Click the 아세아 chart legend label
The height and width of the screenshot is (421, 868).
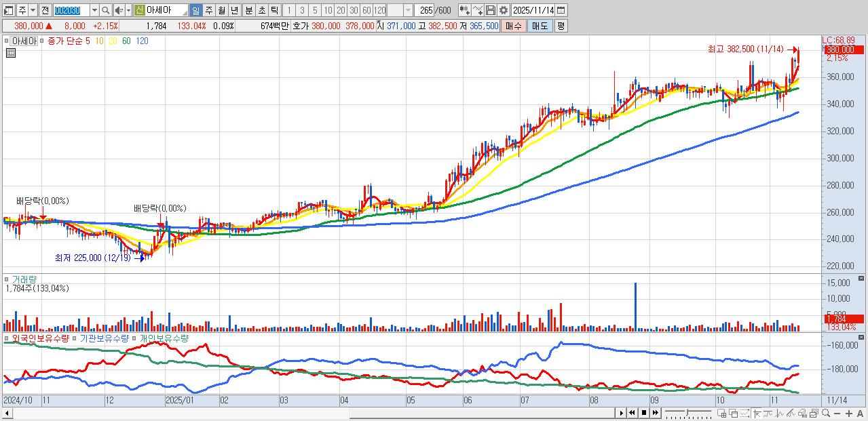[x=24, y=41]
